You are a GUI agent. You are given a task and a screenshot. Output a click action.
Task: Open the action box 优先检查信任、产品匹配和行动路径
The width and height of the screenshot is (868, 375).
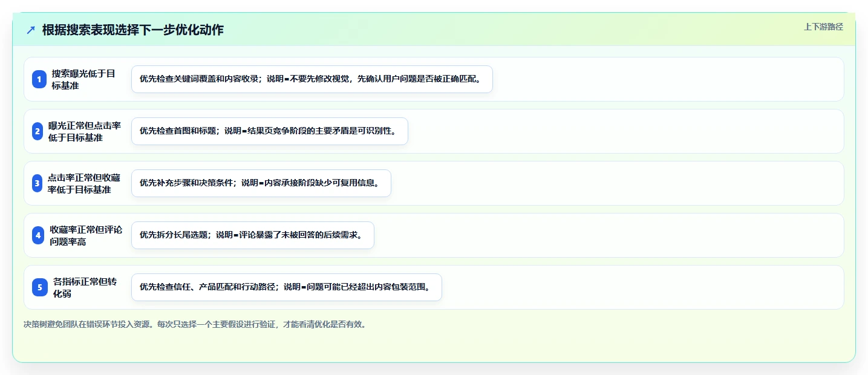point(287,287)
